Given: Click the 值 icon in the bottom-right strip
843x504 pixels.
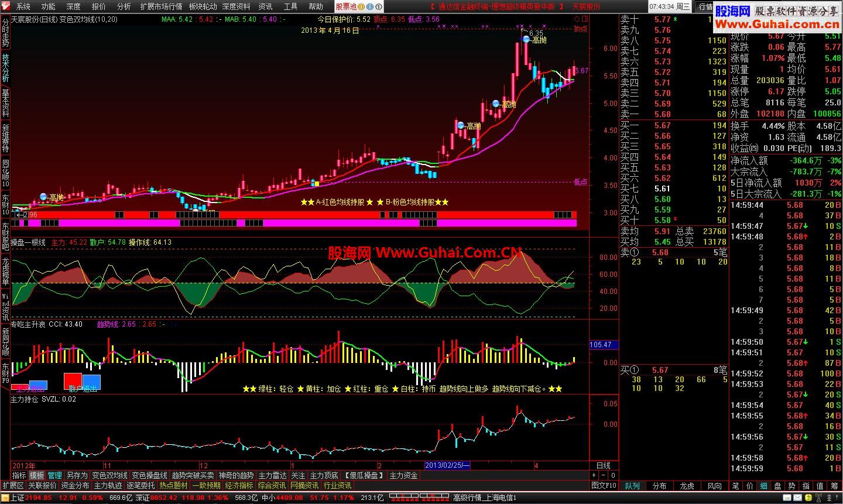Looking at the screenshot, I should click(x=820, y=486).
